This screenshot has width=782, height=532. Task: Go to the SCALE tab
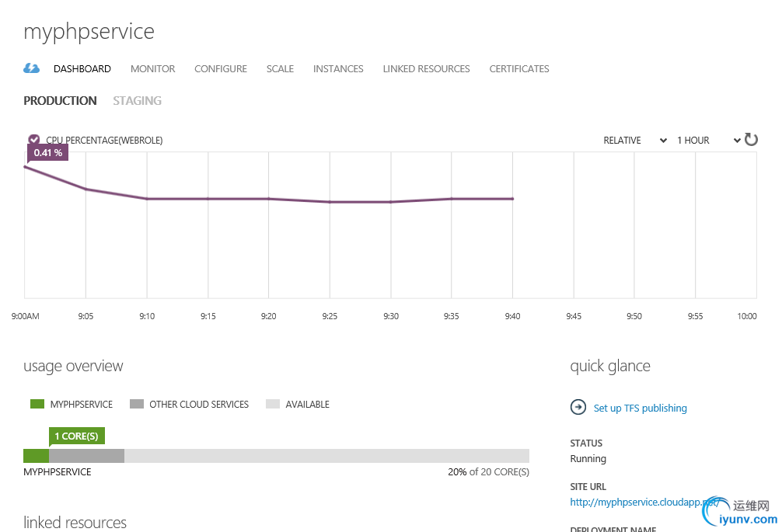280,69
